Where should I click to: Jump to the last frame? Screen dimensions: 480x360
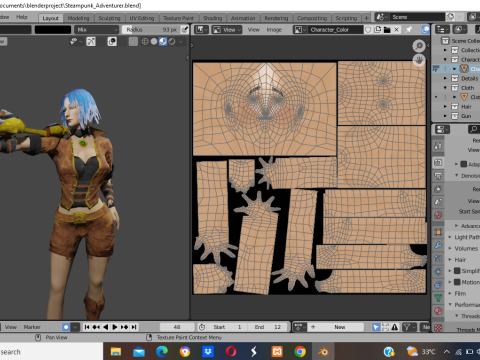[134, 327]
